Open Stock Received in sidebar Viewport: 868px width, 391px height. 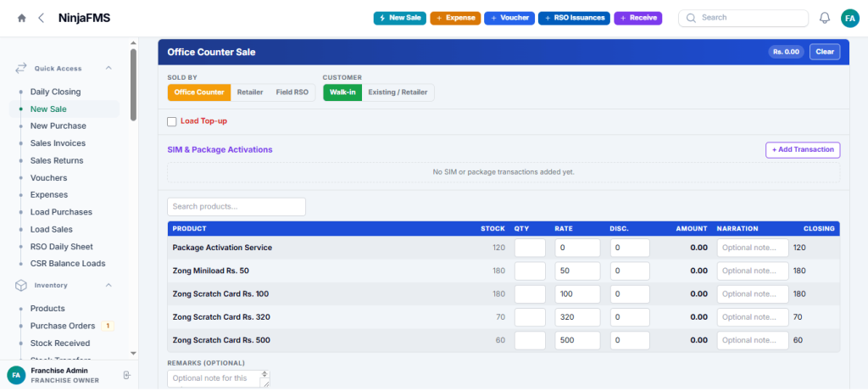click(60, 344)
